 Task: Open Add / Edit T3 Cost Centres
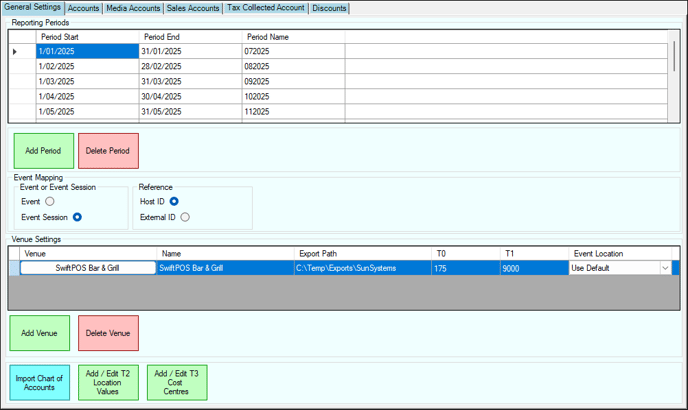177,383
